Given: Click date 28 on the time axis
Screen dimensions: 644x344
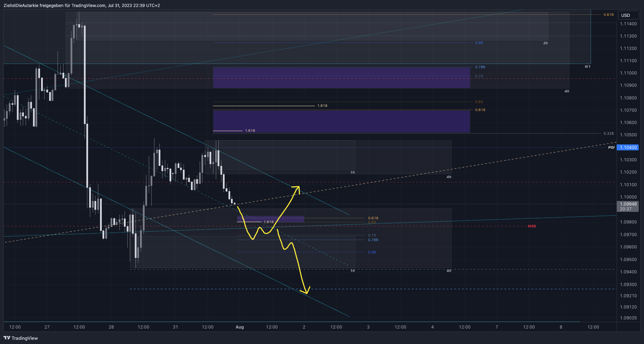Looking at the screenshot, I should click(111, 327).
